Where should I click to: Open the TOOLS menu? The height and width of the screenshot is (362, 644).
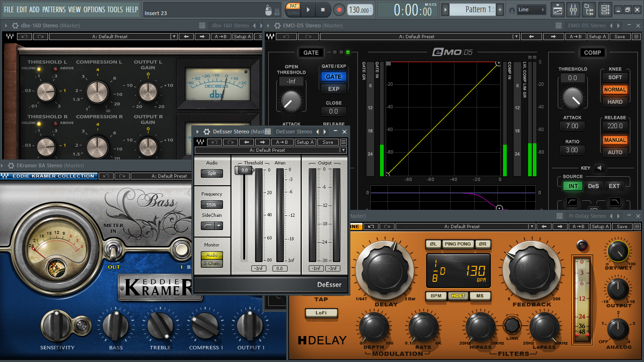pyautogui.click(x=115, y=9)
